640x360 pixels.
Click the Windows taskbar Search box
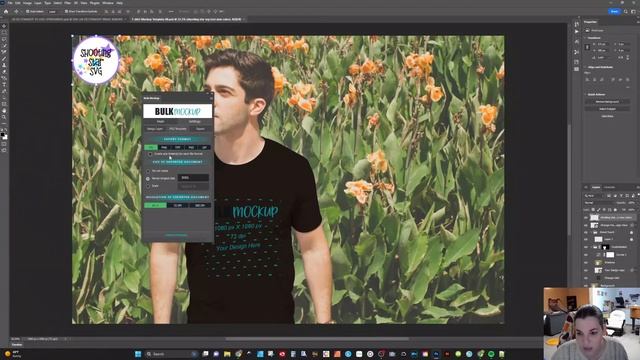(171, 354)
